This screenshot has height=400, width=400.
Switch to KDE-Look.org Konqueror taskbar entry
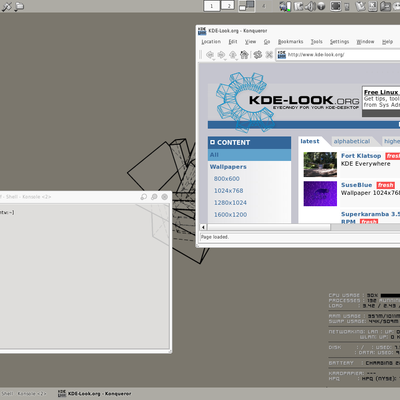[x=94, y=394]
